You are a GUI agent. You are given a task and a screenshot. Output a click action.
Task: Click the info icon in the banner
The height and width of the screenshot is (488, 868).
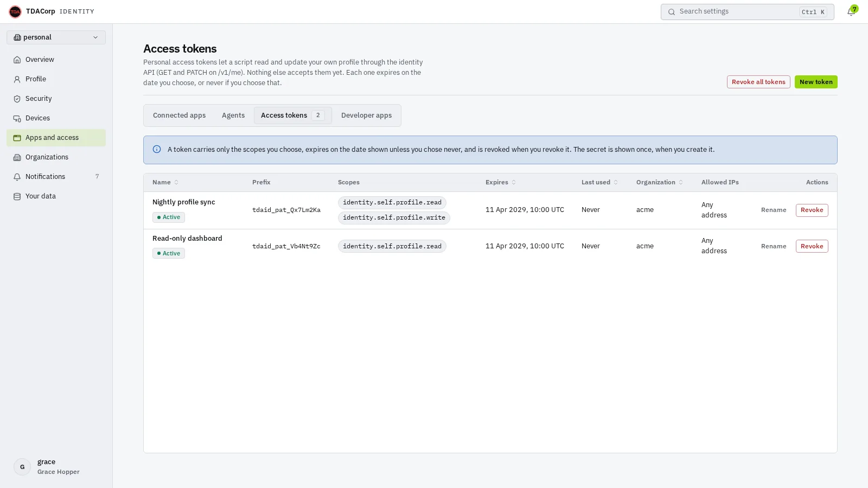157,150
